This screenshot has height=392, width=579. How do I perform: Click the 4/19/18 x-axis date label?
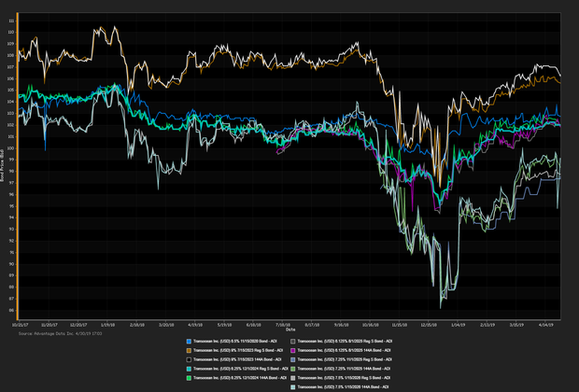tap(195, 325)
